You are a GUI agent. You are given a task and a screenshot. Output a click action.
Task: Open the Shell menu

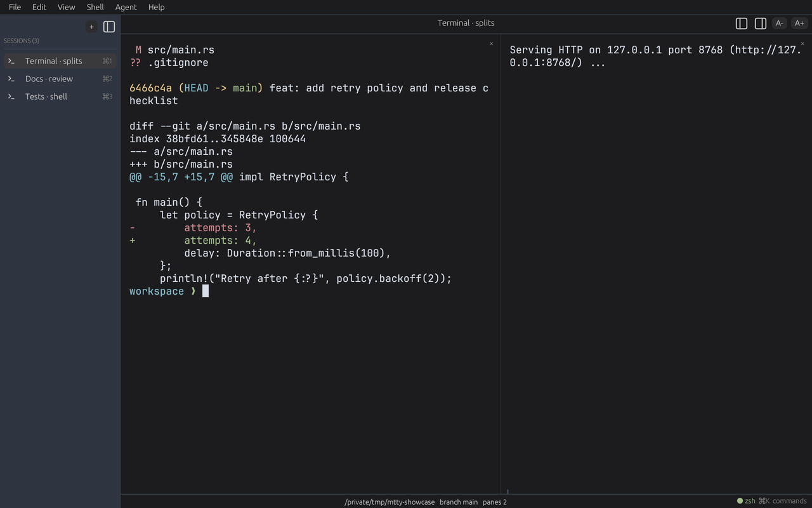pyautogui.click(x=95, y=7)
